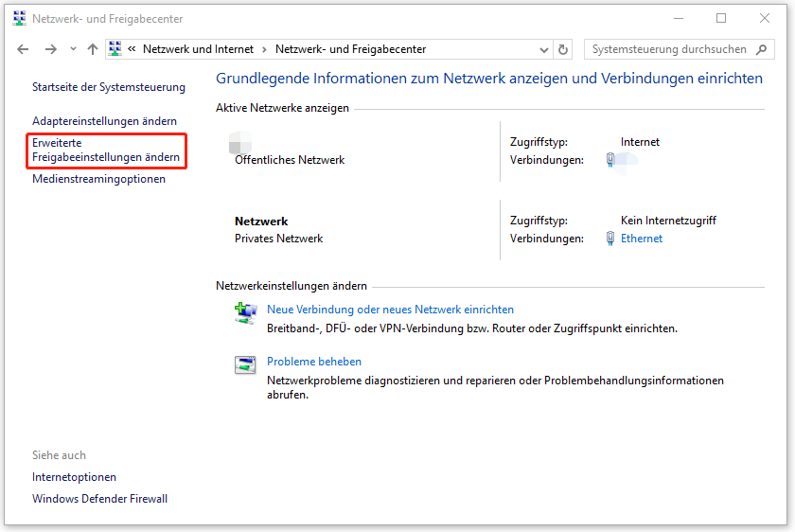Viewport: 795px width, 532px height.
Task: Click the window title bar network icon
Action: (19, 18)
